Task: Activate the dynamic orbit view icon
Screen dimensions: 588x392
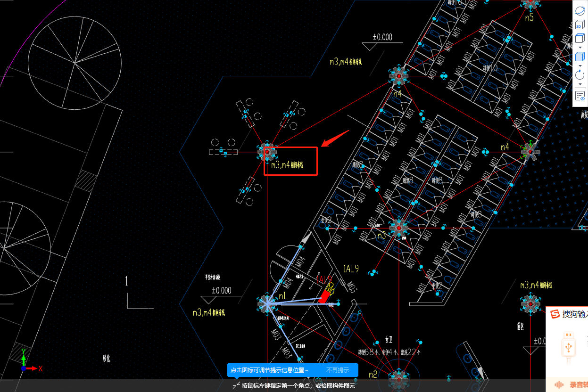Action: (580, 12)
